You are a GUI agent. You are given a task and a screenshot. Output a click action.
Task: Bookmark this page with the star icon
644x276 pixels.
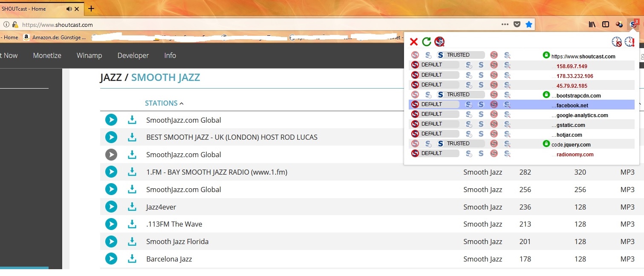[x=529, y=25]
